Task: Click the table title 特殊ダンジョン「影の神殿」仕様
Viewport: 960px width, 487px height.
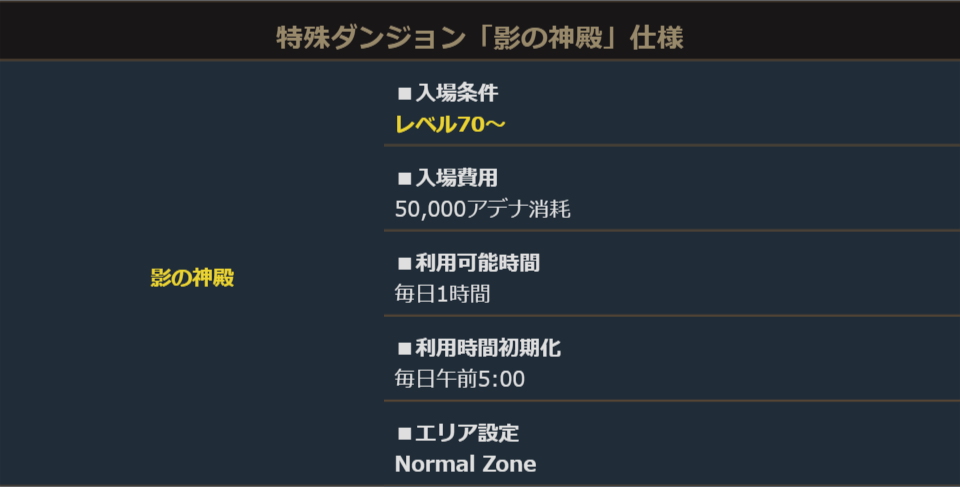Action: pos(480,39)
